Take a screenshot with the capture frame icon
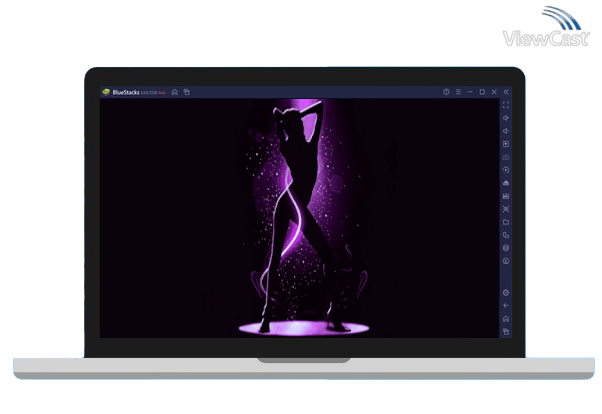This screenshot has height=414, width=602. click(506, 209)
